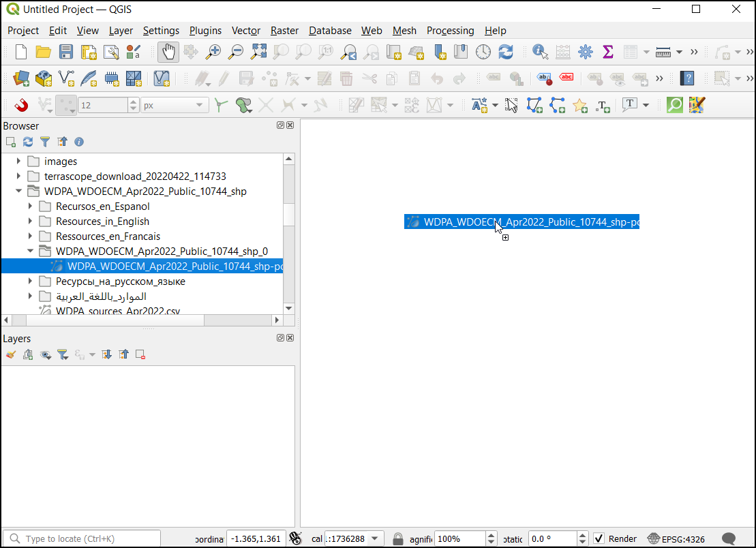Click the EPSG:4326 CRS button

pyautogui.click(x=676, y=538)
